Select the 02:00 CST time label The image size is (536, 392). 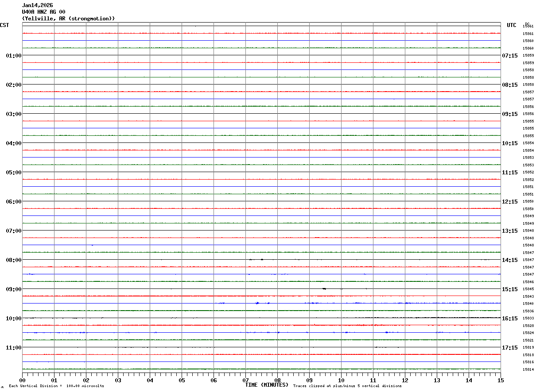(14, 85)
